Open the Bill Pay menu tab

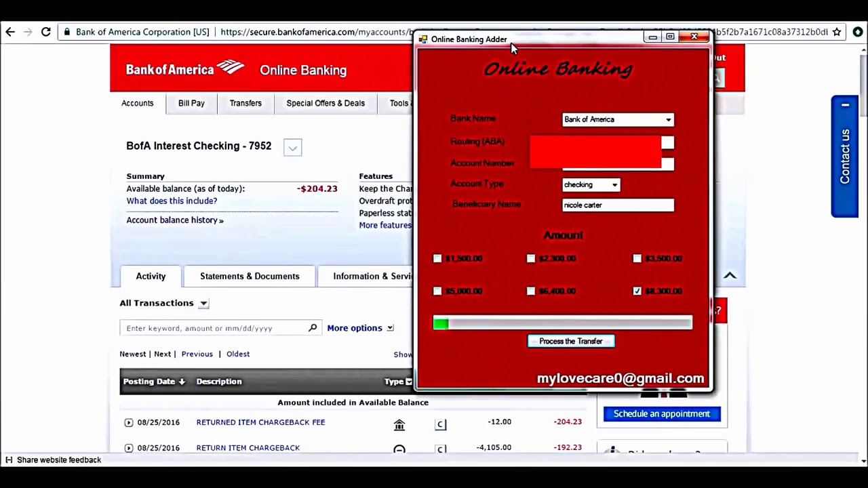click(191, 103)
